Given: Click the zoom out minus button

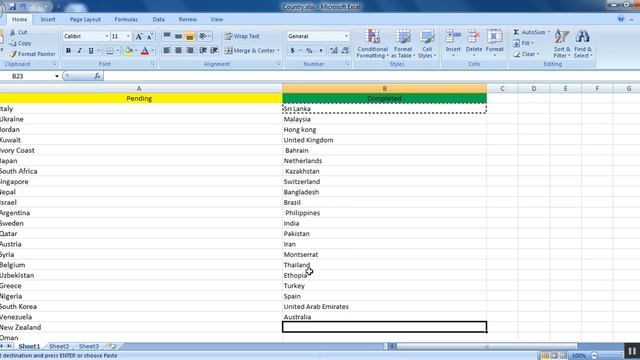Looking at the screenshot, I should click(x=594, y=356).
